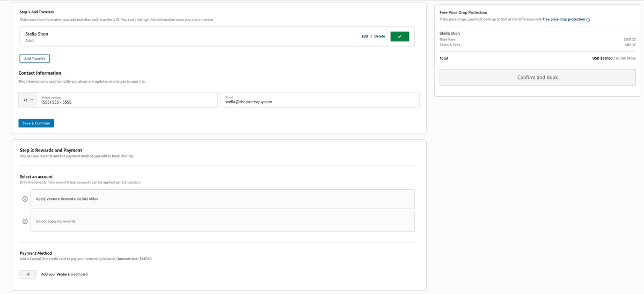Delete the Stella Shon traveler
Image resolution: width=644 pixels, height=294 pixels.
click(379, 37)
